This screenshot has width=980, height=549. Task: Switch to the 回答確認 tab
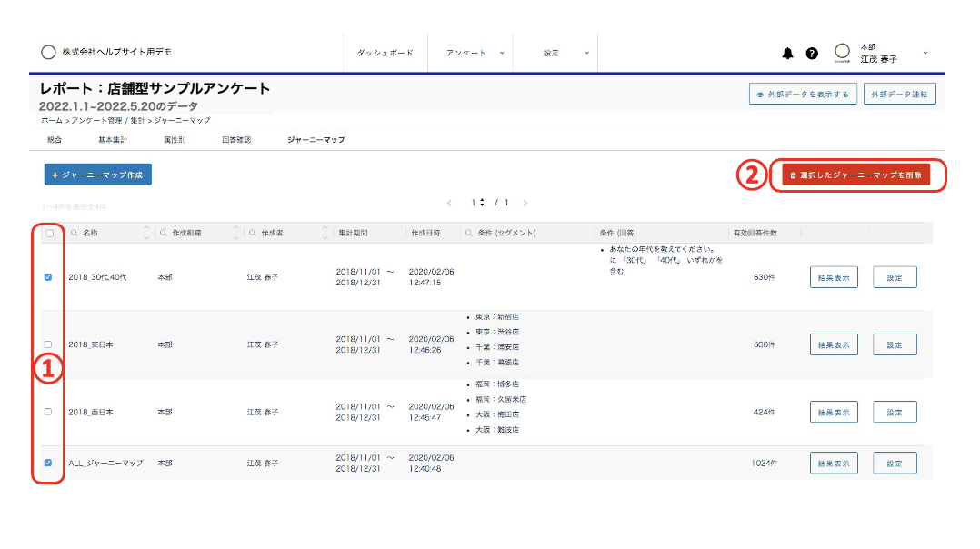pos(236,140)
